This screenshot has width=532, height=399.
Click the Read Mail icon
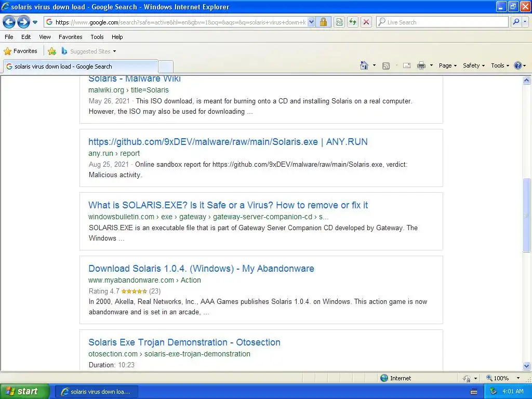pos(407,65)
